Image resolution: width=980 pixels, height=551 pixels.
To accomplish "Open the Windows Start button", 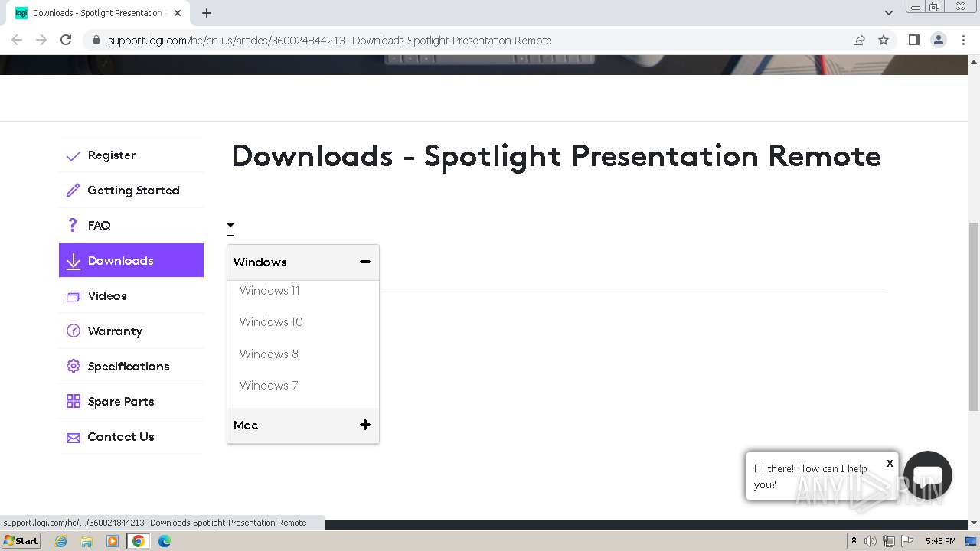I will [21, 540].
